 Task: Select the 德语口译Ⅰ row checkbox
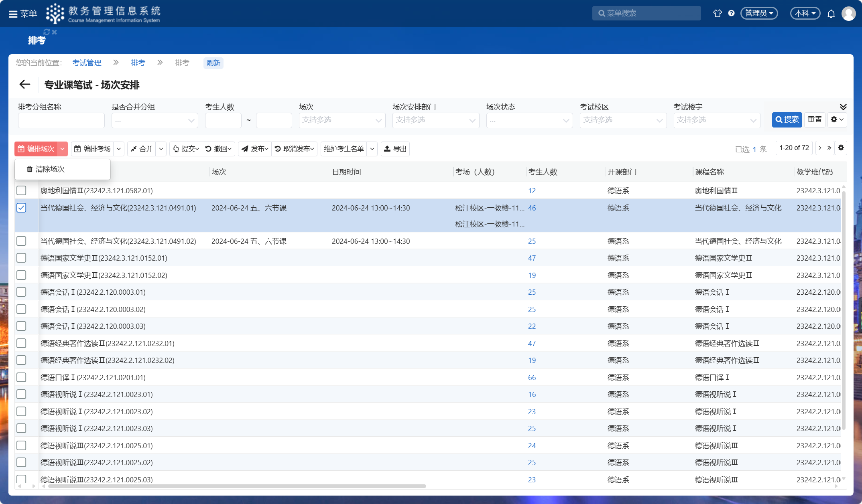(21, 377)
